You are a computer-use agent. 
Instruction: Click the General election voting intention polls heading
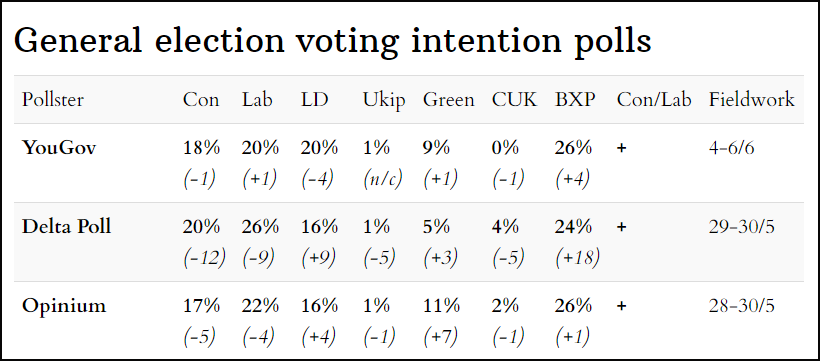pos(333,41)
